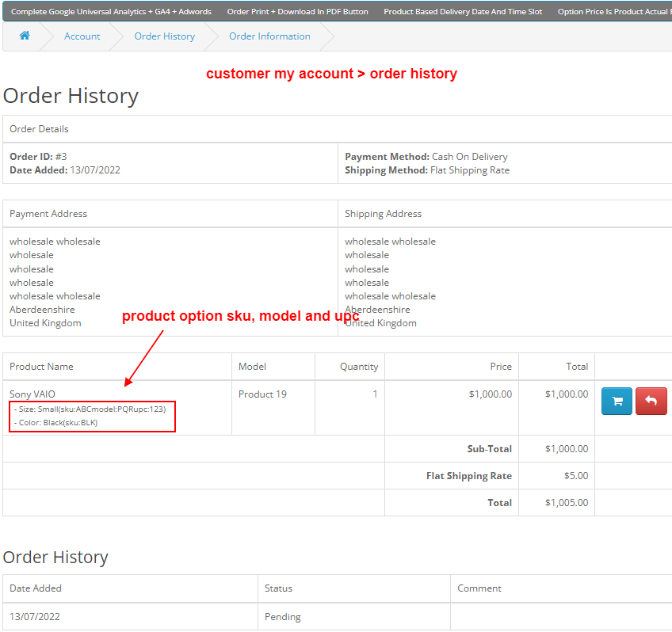Select the Order Information breadcrumb
This screenshot has height=632, width=672.
[268, 36]
